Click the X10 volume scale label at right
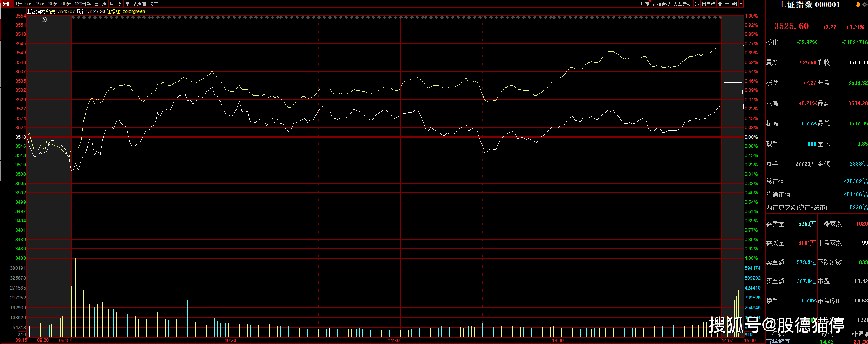Viewport: 868px width, 344px height. (748, 334)
